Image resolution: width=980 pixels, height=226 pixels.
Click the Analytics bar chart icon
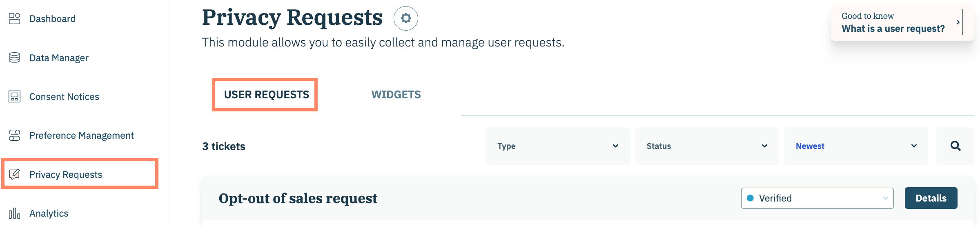pyautogui.click(x=15, y=213)
